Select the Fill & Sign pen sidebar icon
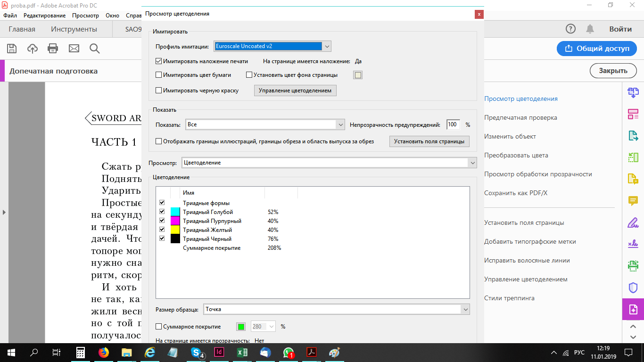The image size is (644, 362). coord(633,222)
